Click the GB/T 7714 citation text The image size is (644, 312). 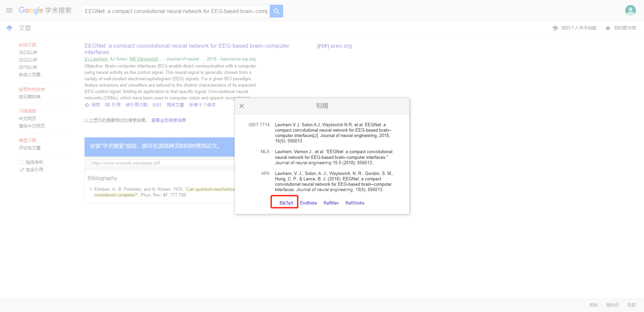point(333,133)
